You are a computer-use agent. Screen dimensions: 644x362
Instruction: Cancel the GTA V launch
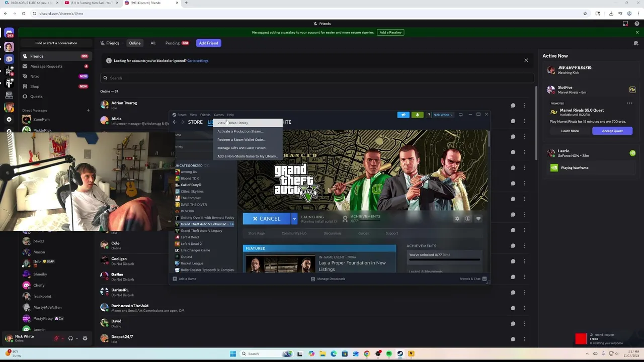click(x=267, y=219)
